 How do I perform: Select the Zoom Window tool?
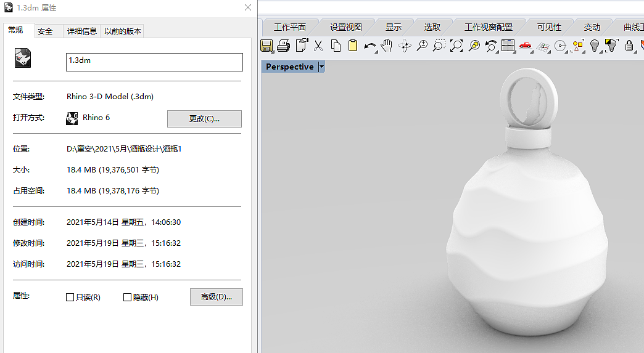pos(439,46)
